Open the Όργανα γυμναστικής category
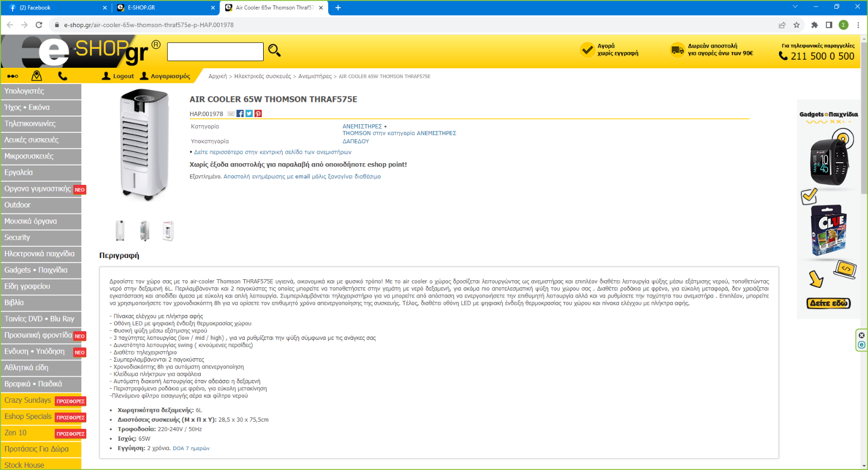Image resolution: width=868 pixels, height=470 pixels. tap(41, 189)
